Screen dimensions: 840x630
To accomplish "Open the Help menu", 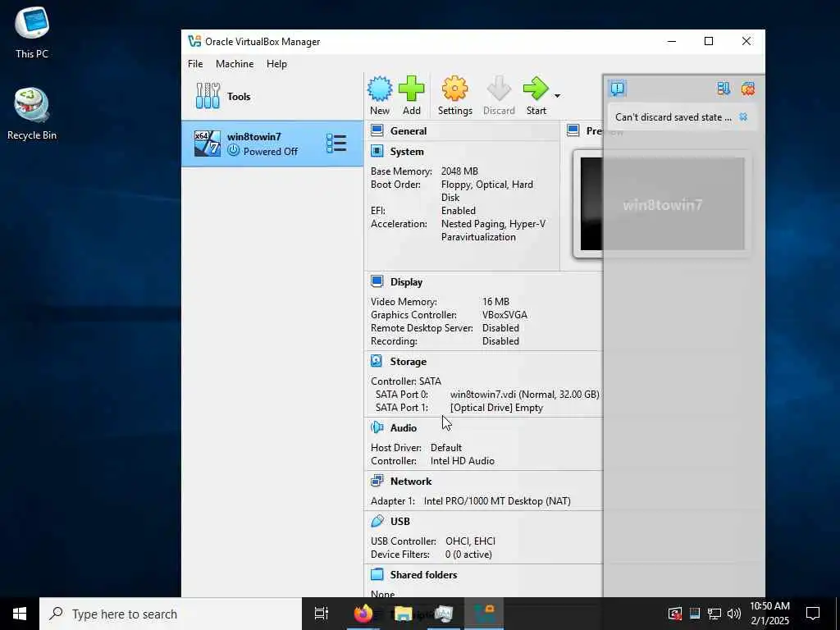I will pyautogui.click(x=276, y=64).
